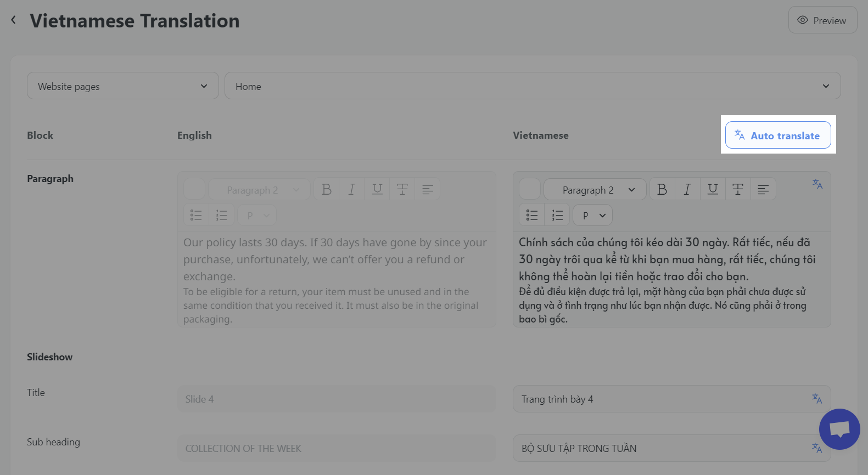868x475 pixels.
Task: Open the Website pages dropdown
Action: coord(122,86)
